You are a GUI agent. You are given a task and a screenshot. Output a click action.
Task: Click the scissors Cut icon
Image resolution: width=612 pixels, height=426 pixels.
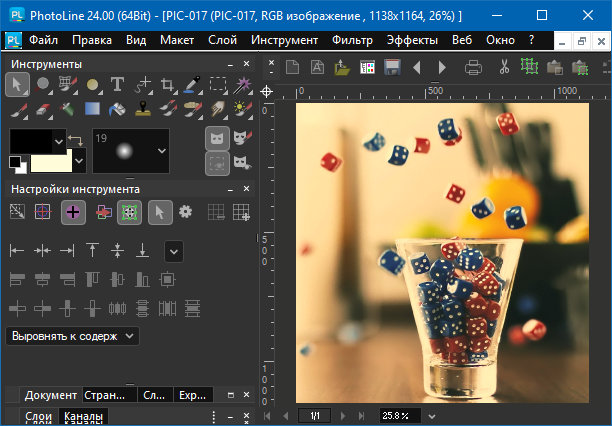click(x=504, y=67)
